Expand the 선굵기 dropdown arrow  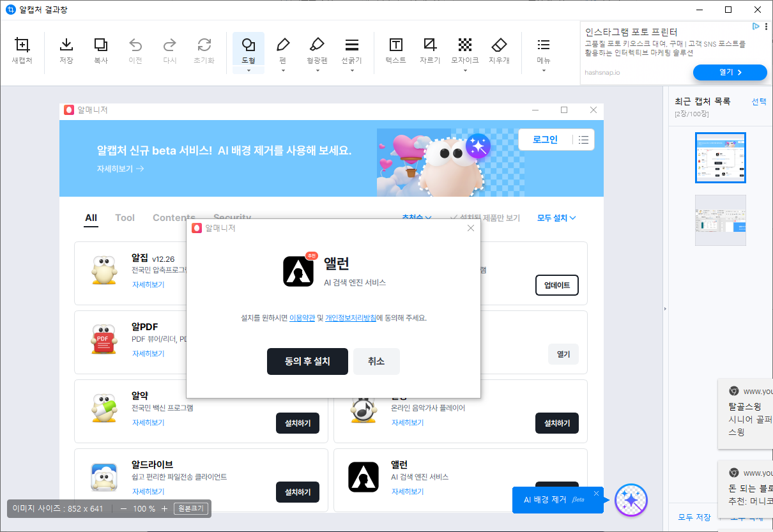[351, 70]
